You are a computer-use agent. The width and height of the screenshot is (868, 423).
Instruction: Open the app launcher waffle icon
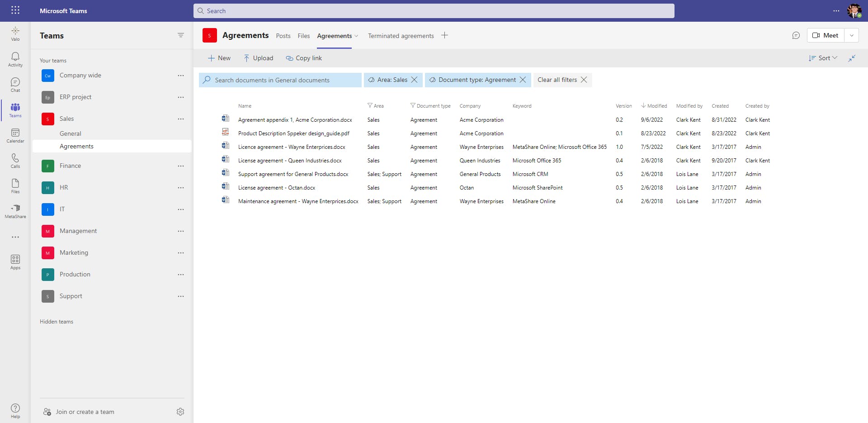coord(15,10)
